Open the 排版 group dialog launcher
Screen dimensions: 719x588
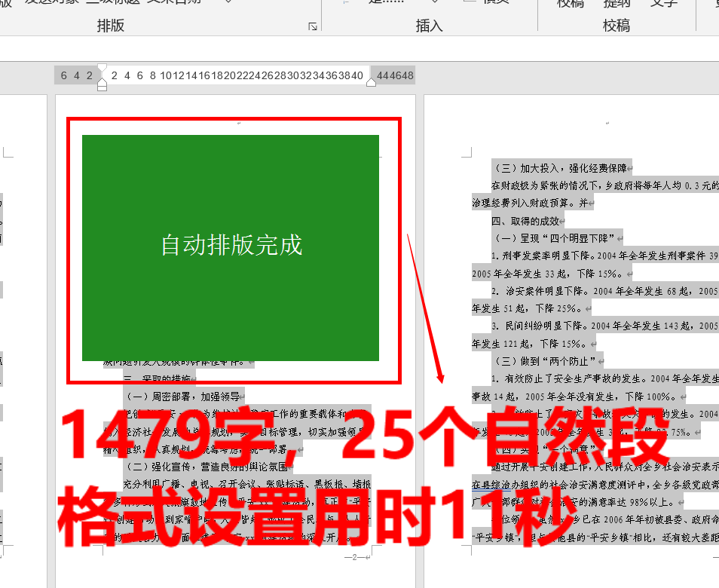pos(313,27)
